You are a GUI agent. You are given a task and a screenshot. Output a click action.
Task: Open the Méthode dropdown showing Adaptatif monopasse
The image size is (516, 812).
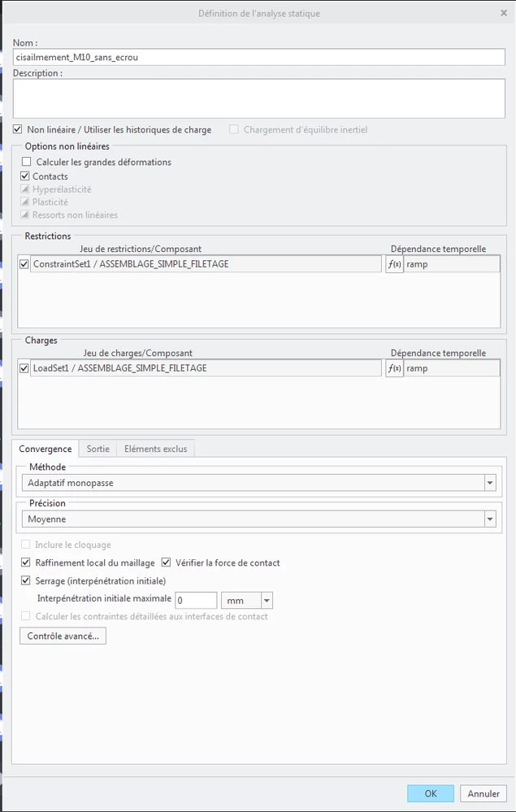pyautogui.click(x=490, y=482)
